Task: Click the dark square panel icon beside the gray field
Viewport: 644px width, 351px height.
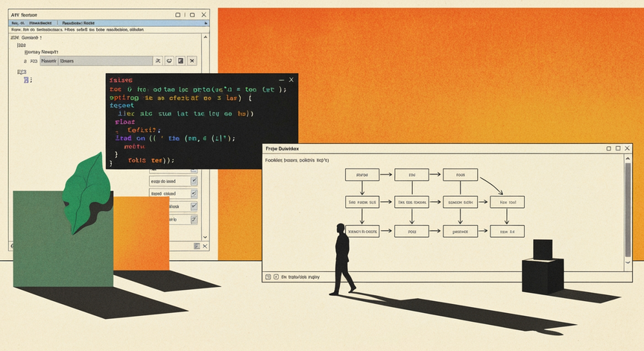Action: pos(180,61)
